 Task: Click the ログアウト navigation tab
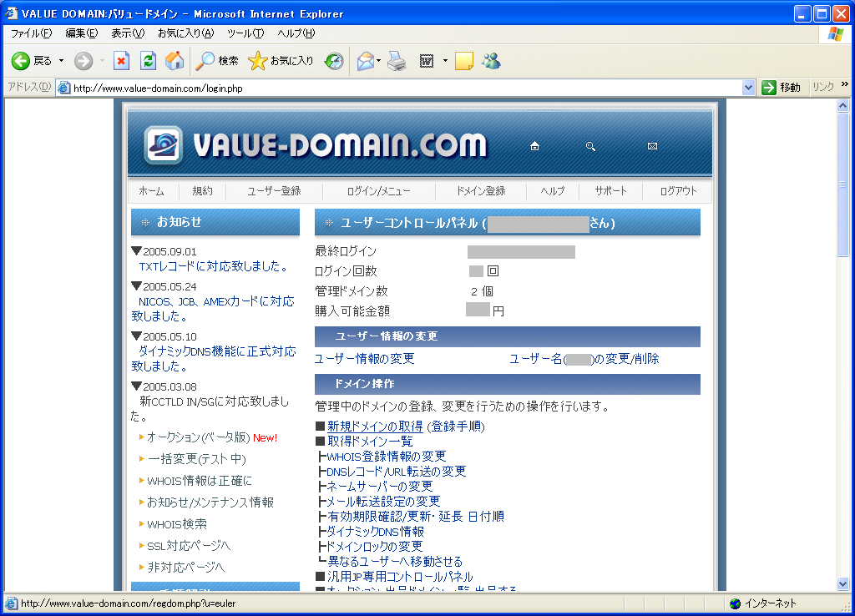click(678, 191)
